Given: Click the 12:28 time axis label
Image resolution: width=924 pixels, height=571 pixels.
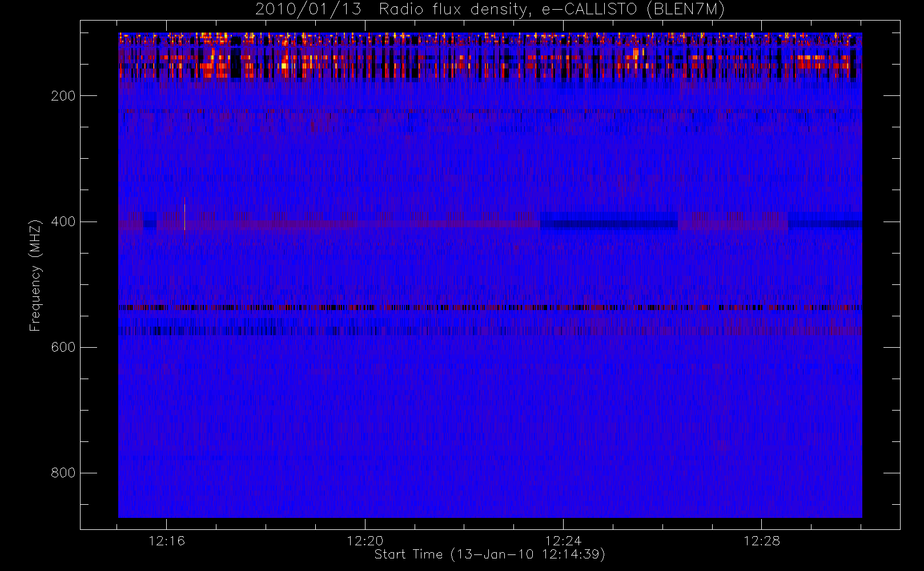Looking at the screenshot, I should [761, 541].
